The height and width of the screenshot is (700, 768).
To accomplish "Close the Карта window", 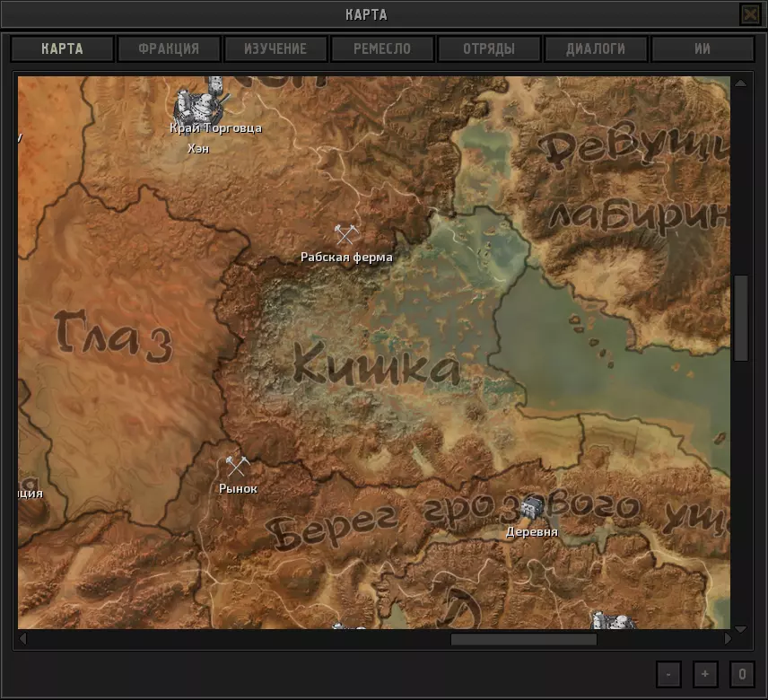I will (750, 14).
